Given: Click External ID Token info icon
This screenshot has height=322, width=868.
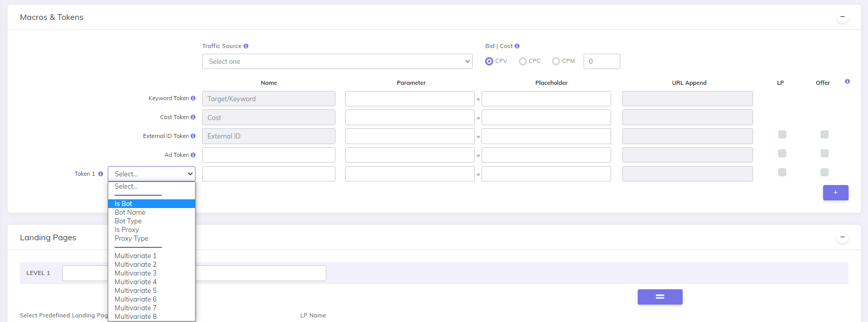Looking at the screenshot, I should 193,136.
